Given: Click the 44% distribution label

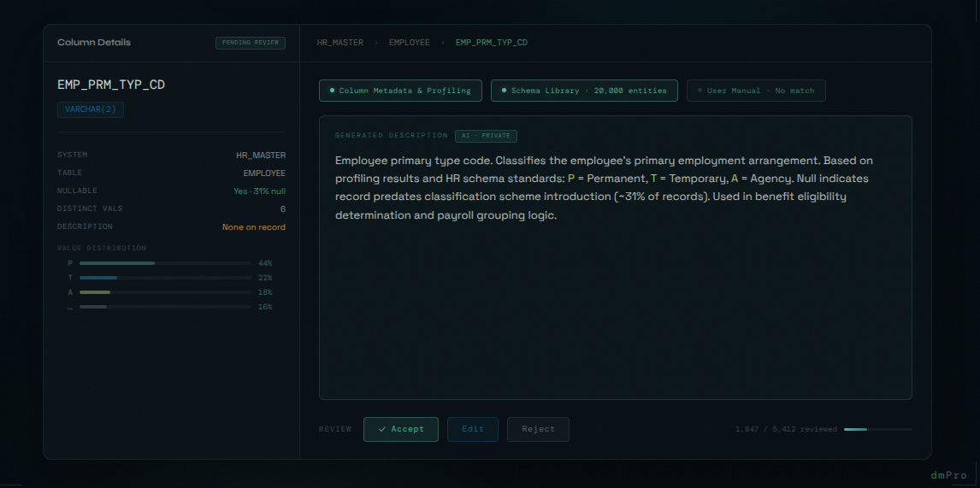Looking at the screenshot, I should (265, 264).
